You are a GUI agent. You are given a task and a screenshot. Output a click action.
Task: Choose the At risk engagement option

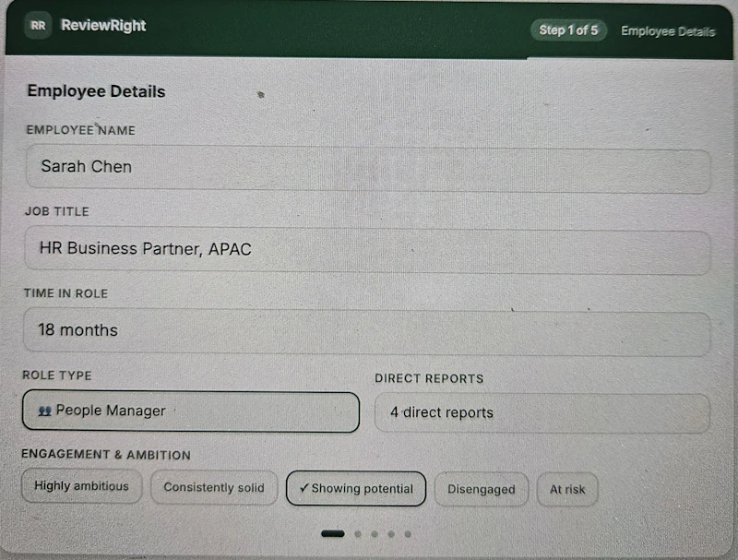[x=567, y=490]
